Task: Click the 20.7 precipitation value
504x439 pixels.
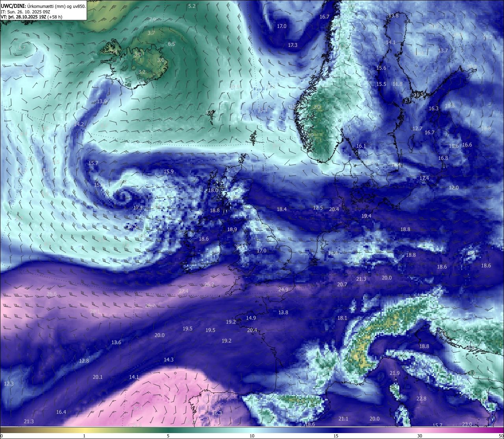Action: click(342, 285)
